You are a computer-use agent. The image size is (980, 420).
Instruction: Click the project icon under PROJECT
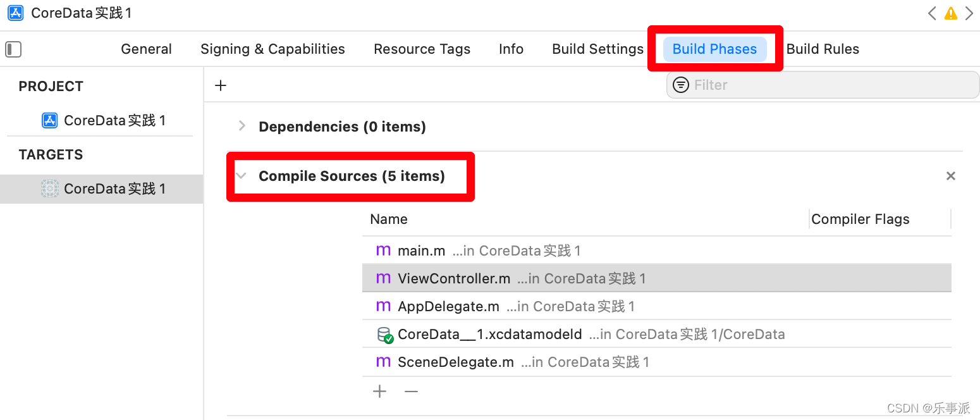pyautogui.click(x=50, y=120)
